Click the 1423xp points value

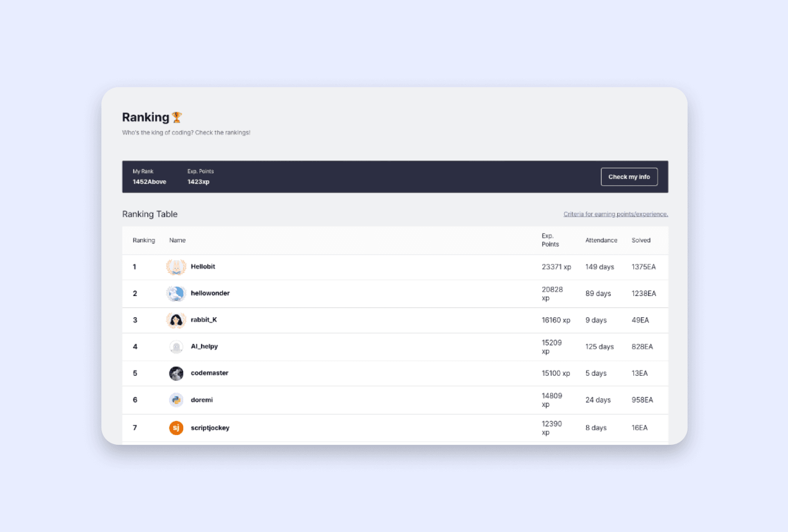[198, 182]
